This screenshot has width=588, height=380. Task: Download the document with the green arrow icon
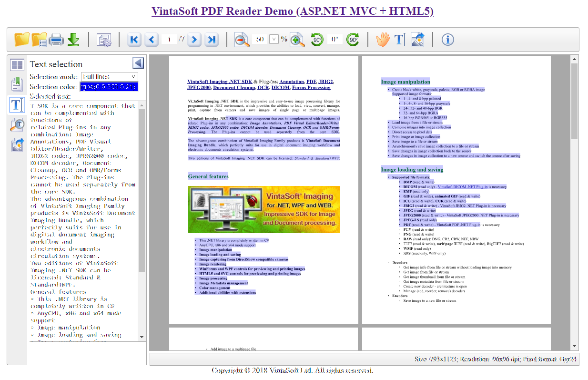[73, 40]
